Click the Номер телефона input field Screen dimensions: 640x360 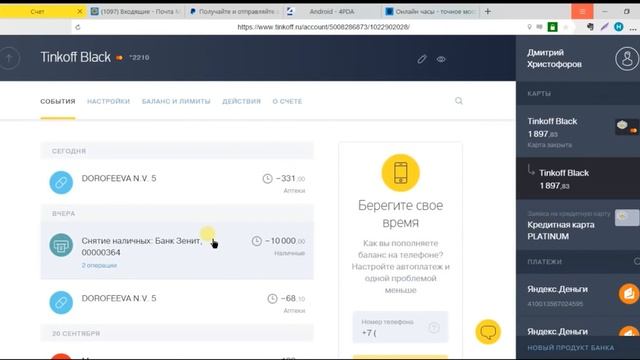pyautogui.click(x=400, y=327)
